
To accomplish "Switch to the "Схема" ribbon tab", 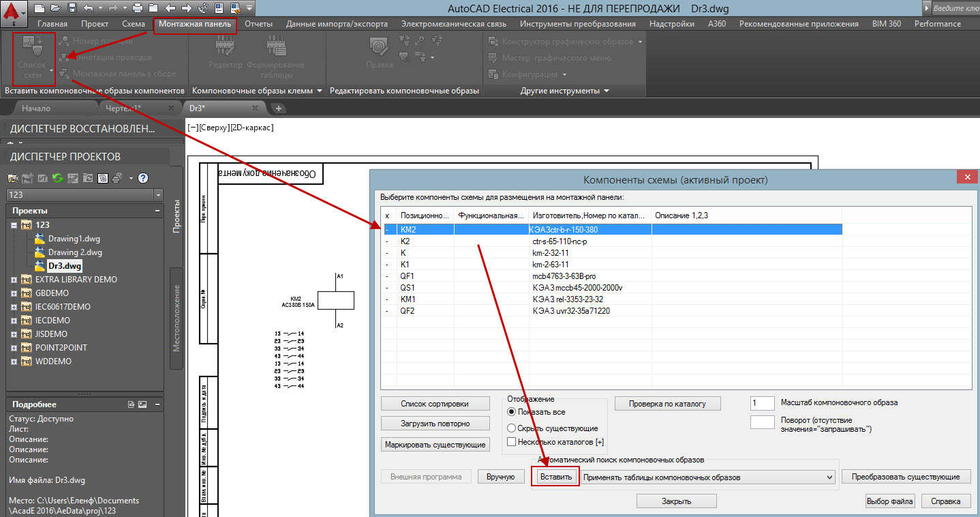I will (x=134, y=24).
